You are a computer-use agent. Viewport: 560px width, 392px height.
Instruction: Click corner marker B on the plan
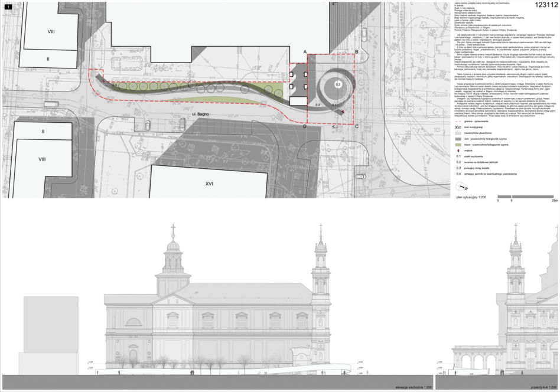tap(356, 52)
